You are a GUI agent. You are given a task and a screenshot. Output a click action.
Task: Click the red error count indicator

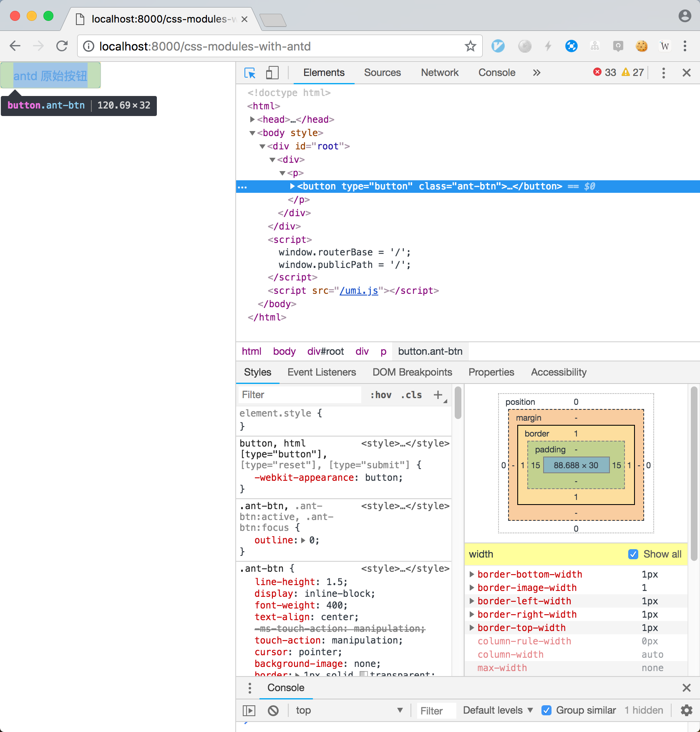[x=604, y=72]
